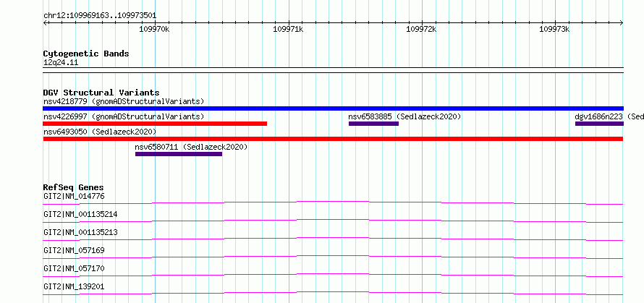Click the Cytogenetic Bands track title

[86, 54]
